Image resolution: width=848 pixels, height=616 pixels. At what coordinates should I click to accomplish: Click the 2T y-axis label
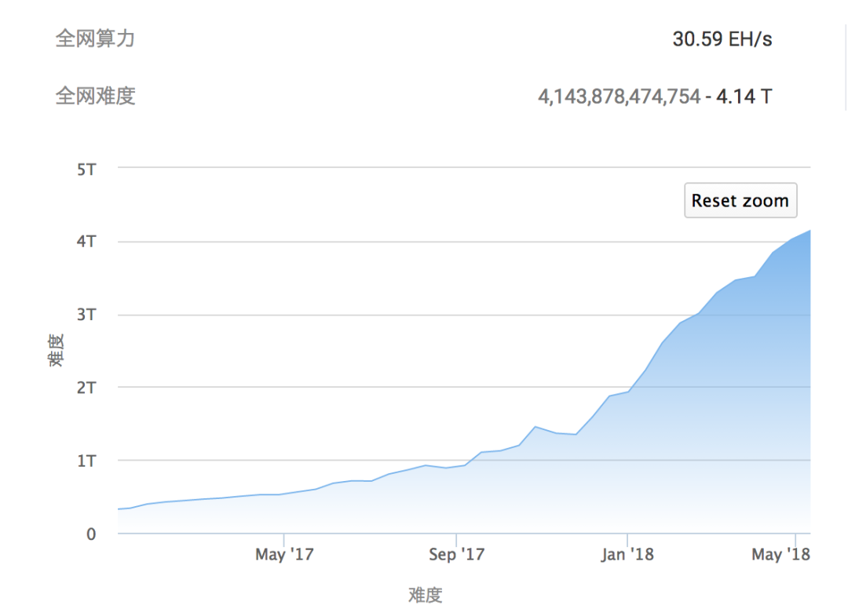(x=86, y=388)
